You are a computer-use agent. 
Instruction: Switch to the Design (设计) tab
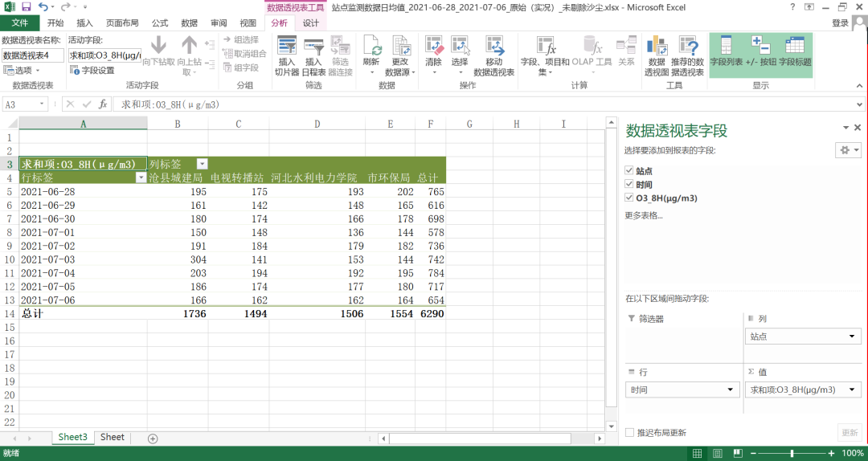310,22
